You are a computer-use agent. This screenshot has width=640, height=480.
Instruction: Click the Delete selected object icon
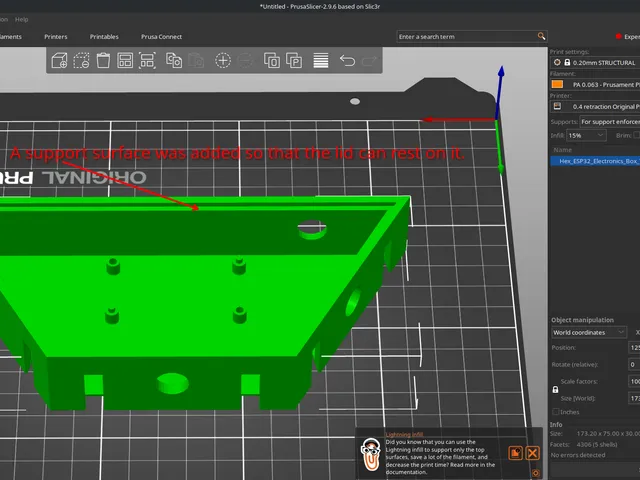(x=81, y=60)
